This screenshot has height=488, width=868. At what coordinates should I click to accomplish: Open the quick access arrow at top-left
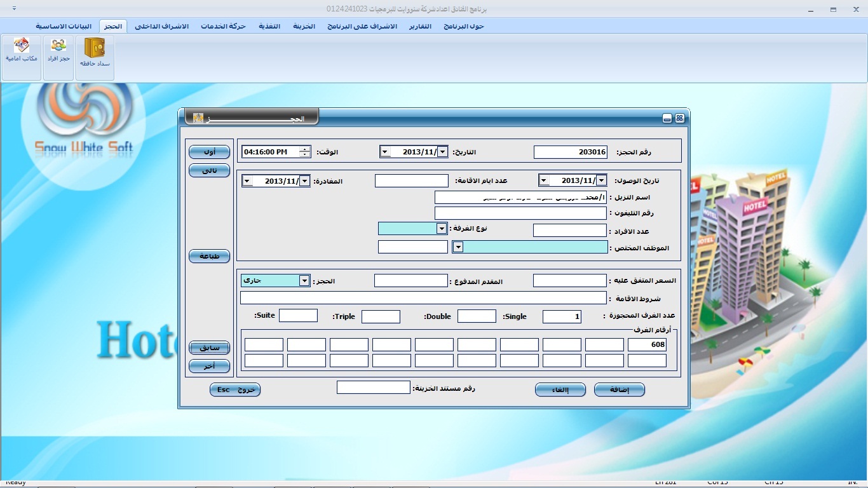click(15, 9)
